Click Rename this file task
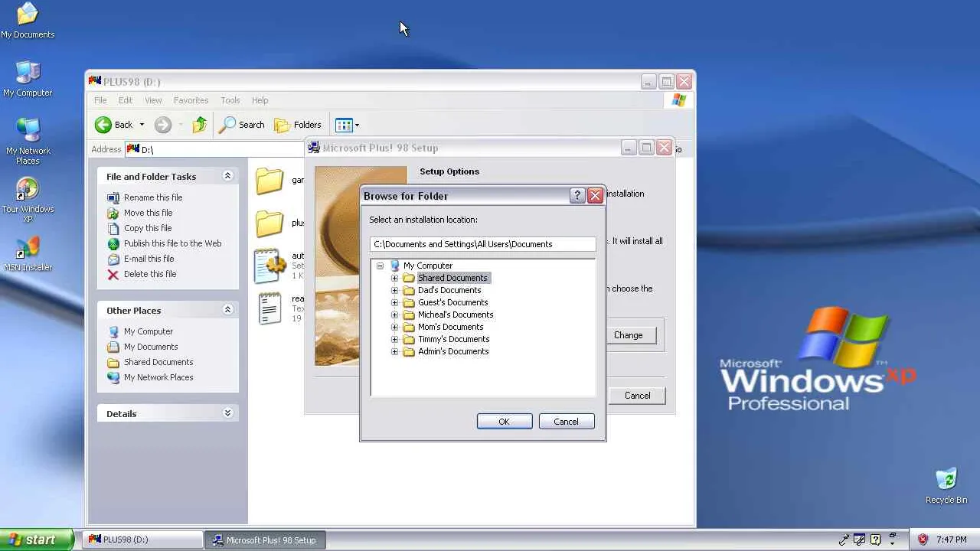 pyautogui.click(x=153, y=197)
